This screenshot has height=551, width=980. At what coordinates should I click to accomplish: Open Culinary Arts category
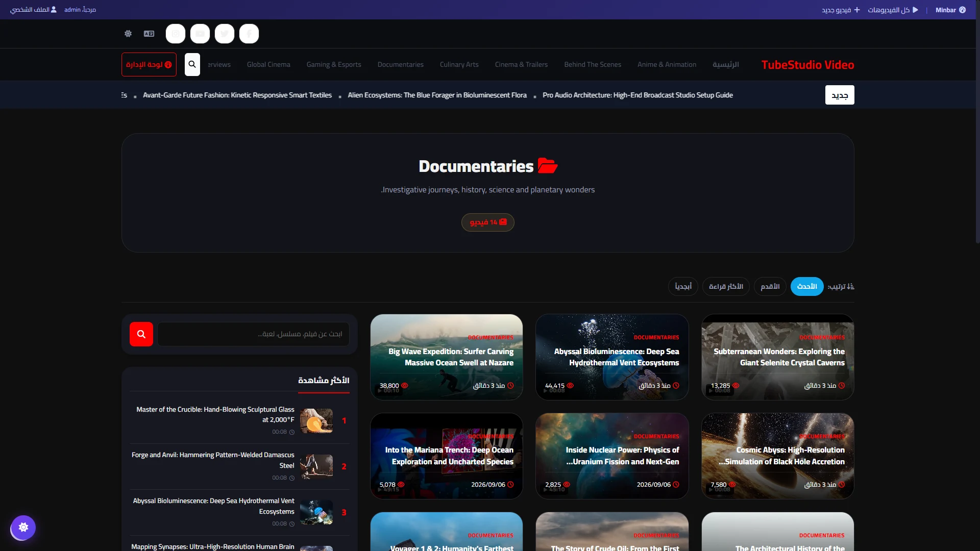pos(459,64)
